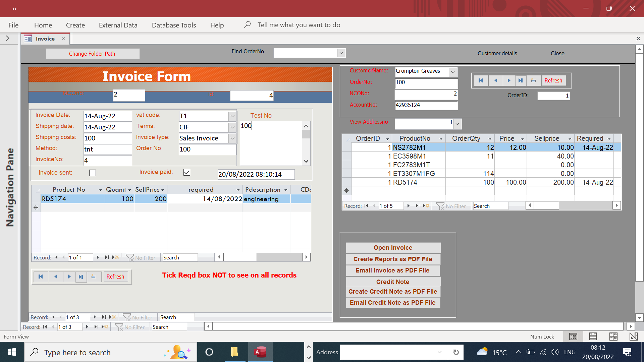Open the Database Tools ribbon tab

(x=174, y=25)
